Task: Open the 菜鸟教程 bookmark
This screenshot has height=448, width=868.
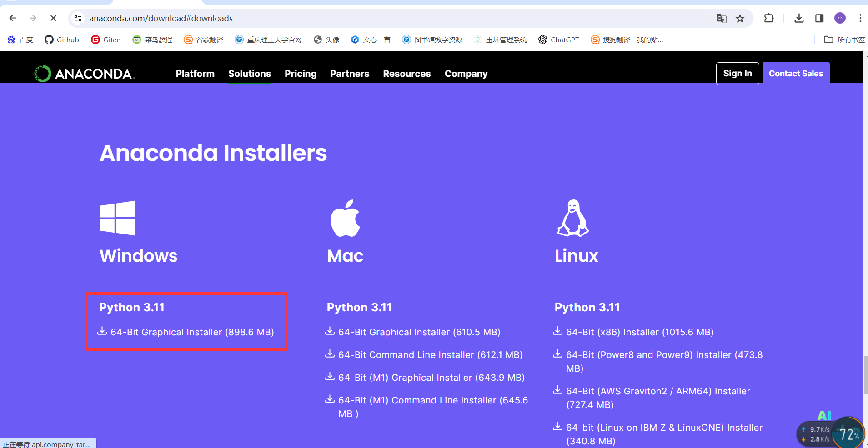Action: [152, 40]
